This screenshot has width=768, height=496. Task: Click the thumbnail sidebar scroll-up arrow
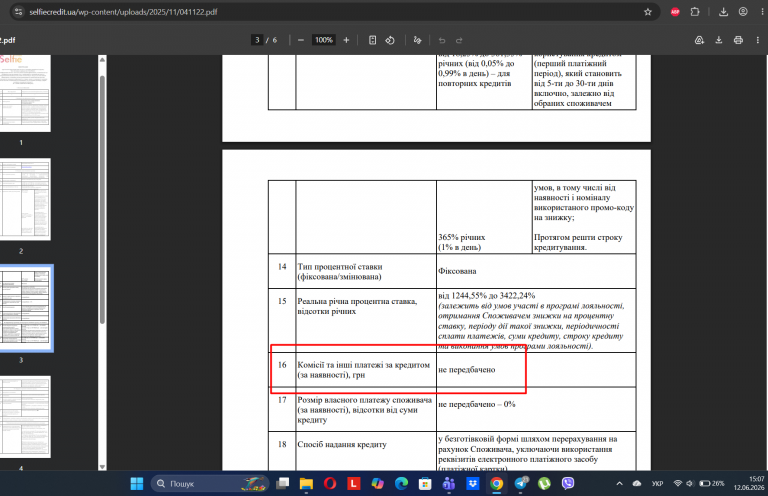click(x=102, y=60)
